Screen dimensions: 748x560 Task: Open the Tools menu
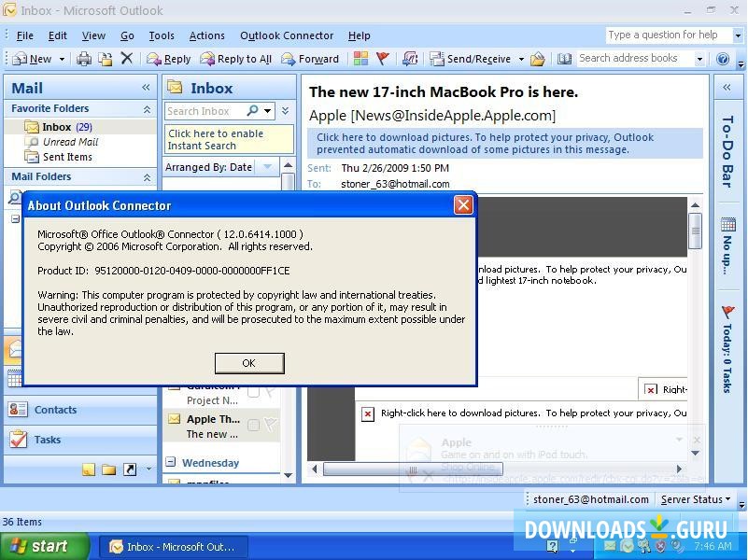[161, 35]
